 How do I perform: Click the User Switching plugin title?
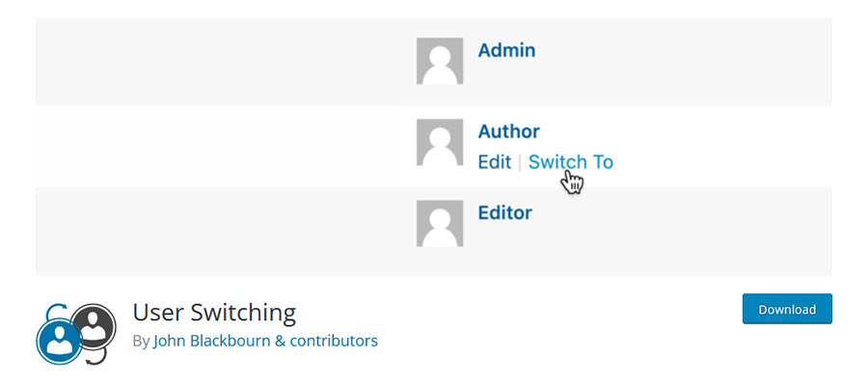coord(214,313)
